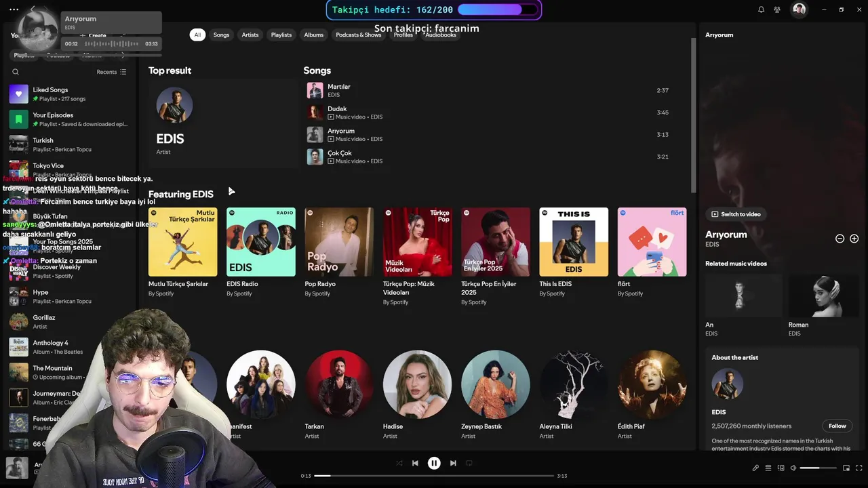Skip to the next track
Screen dimensions: 868x488
coord(453,464)
